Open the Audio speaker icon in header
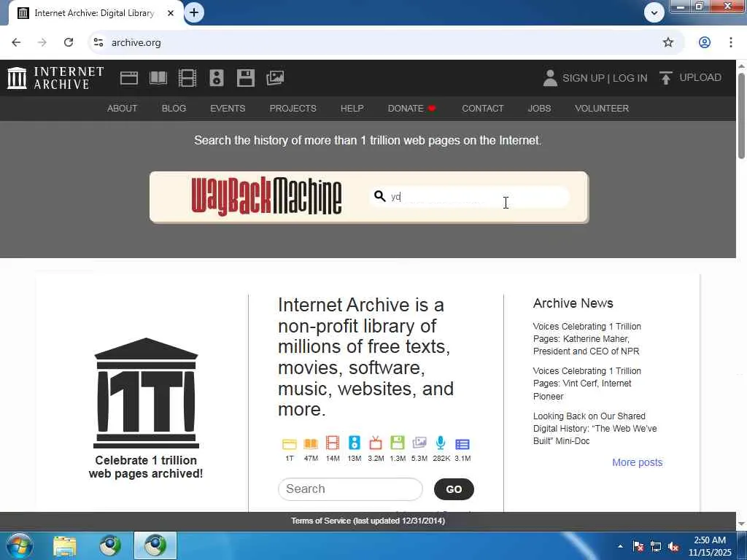Viewport: 747px width, 560px height. click(216, 77)
